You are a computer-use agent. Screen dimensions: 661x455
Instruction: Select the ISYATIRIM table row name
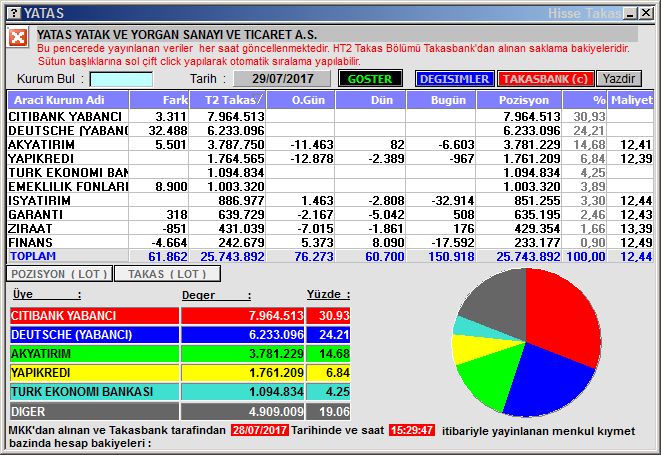click(x=40, y=200)
